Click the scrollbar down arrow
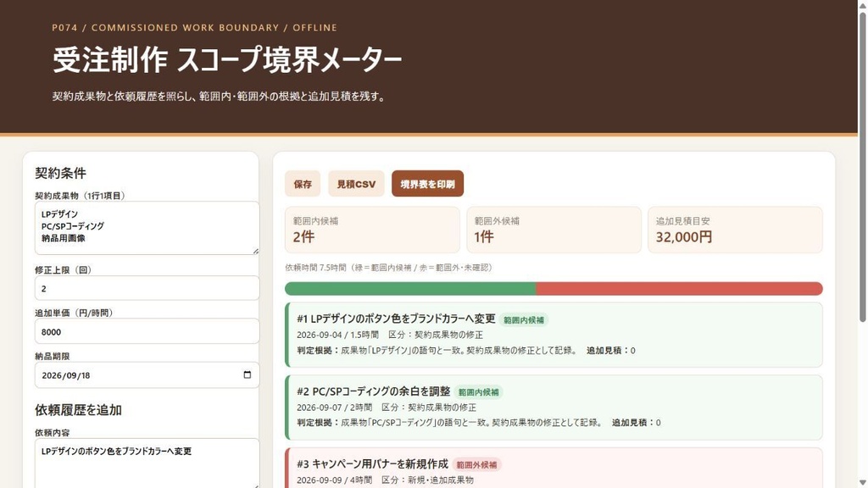Viewport: 868px width, 488px height. point(862,483)
